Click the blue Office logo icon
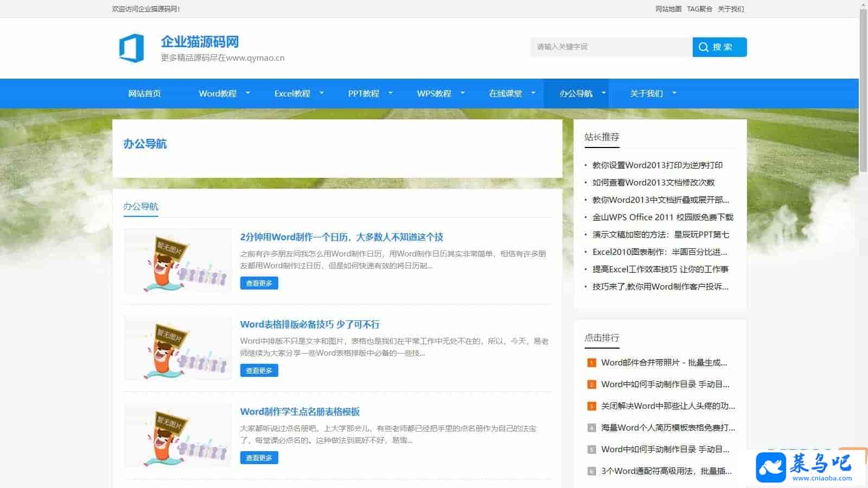Viewport: 868px width, 488px height. [132, 48]
